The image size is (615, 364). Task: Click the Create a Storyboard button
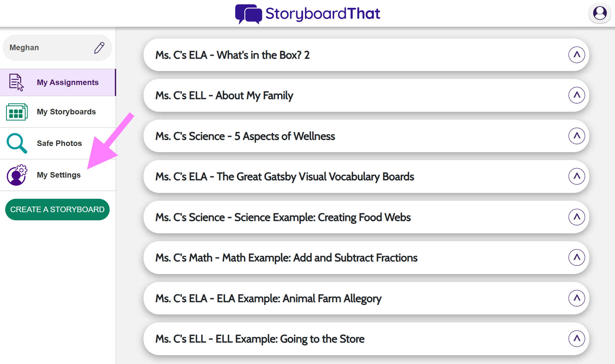[x=57, y=210]
